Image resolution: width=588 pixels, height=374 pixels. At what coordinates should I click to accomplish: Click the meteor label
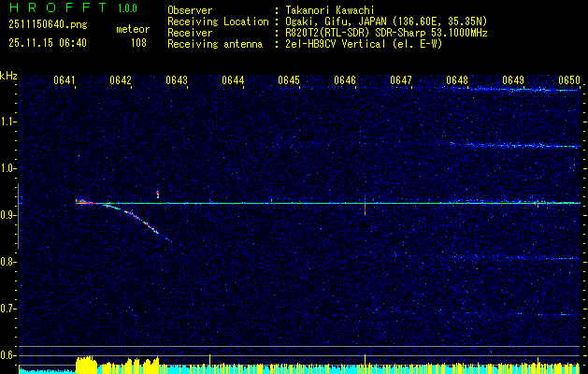[x=133, y=29]
